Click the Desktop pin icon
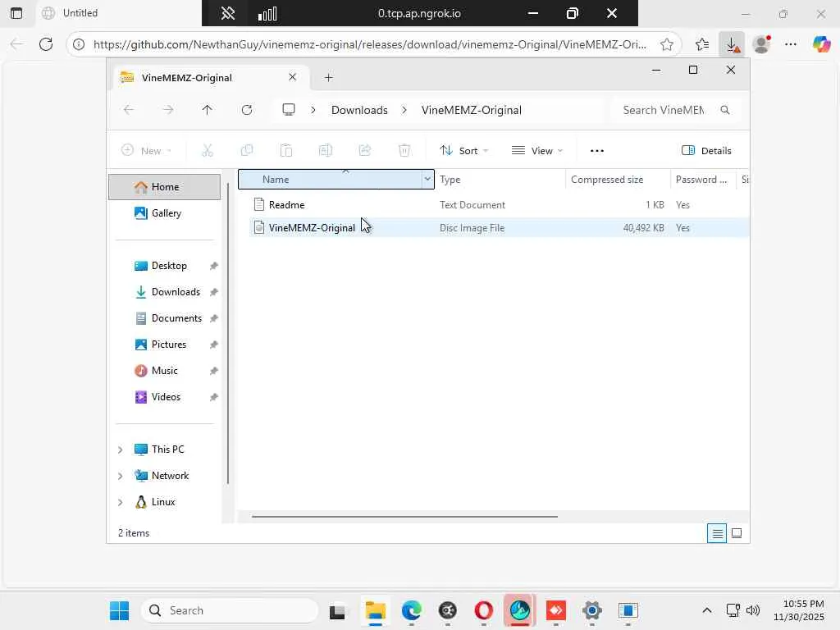This screenshot has height=630, width=840. 214,266
